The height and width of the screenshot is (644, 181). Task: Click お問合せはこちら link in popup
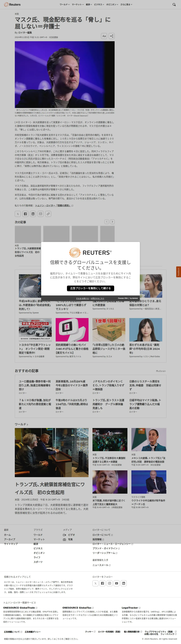(x=97, y=298)
